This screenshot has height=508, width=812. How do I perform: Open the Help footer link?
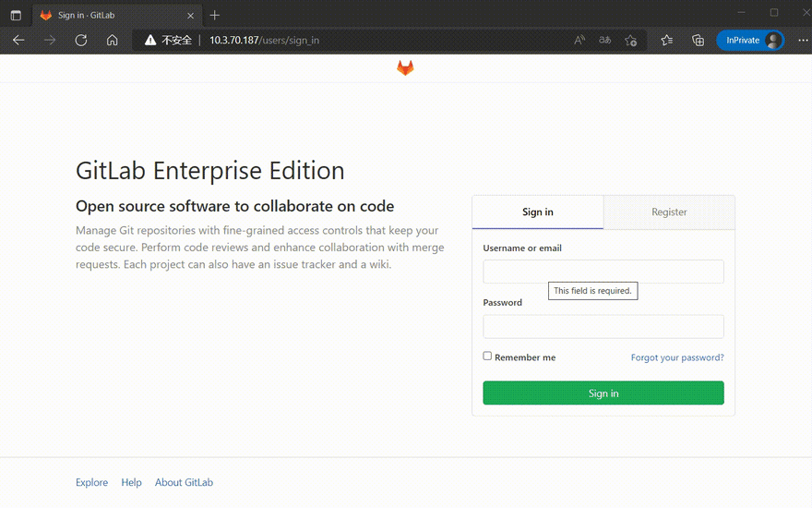[x=132, y=482]
